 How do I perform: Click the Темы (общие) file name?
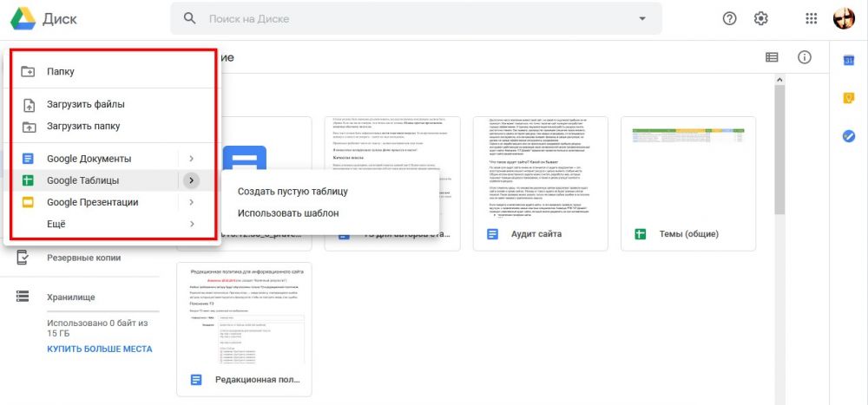point(689,234)
